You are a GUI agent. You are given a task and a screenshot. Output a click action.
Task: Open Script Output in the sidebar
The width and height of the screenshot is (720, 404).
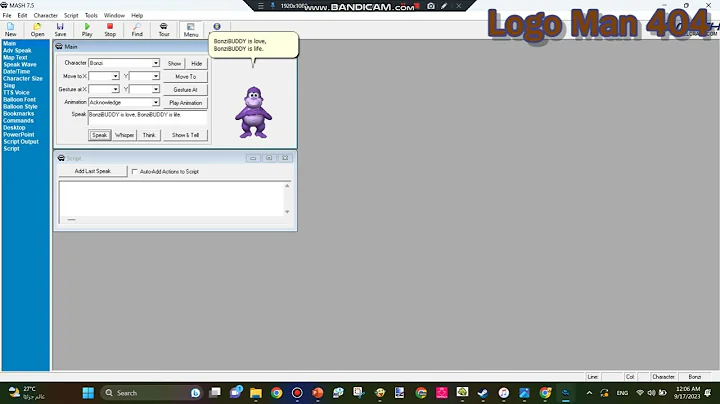(21, 141)
